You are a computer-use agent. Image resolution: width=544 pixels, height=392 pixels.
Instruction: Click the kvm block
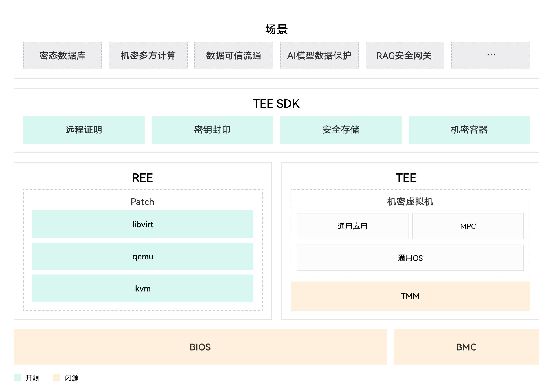pyautogui.click(x=143, y=288)
